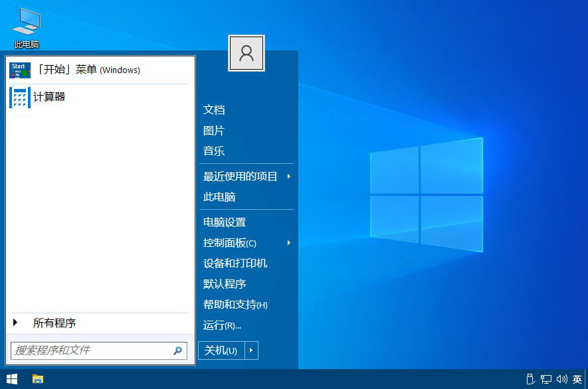Open 文档 from the Start menu
Image resolution: width=588 pixels, height=389 pixels.
tap(213, 110)
